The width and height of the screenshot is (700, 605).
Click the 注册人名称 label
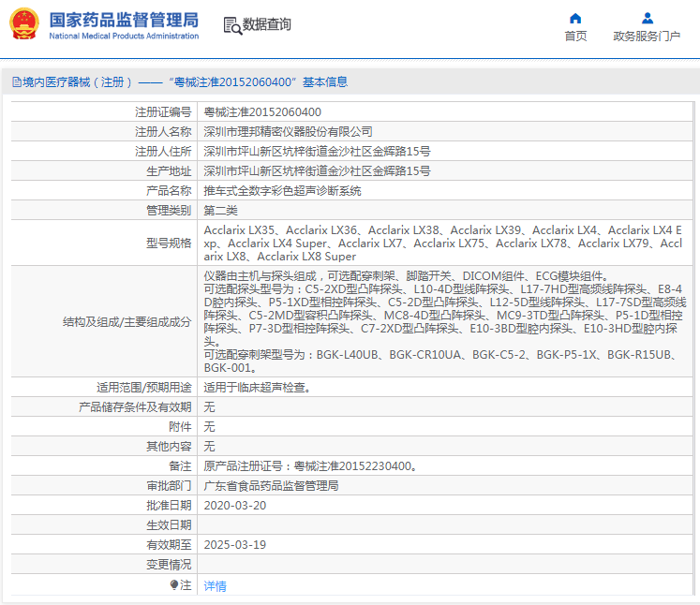point(163,132)
